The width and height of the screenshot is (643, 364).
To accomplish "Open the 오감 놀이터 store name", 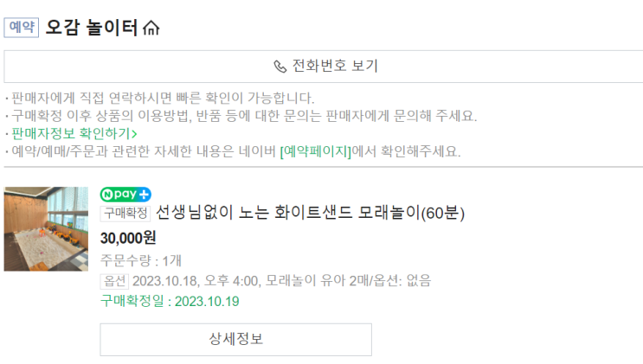I will [x=92, y=29].
